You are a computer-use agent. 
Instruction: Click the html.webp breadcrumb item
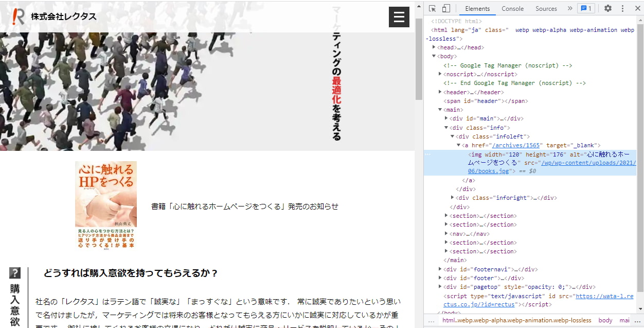(516, 320)
